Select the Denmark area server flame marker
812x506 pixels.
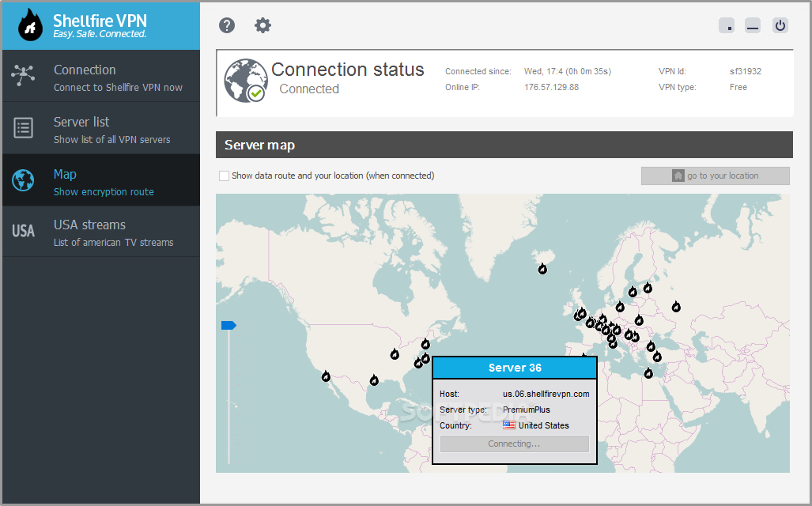pyautogui.click(x=620, y=307)
